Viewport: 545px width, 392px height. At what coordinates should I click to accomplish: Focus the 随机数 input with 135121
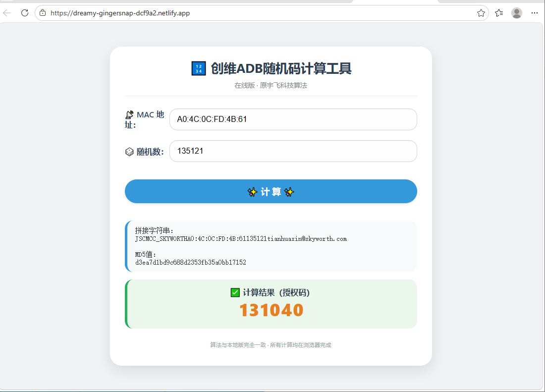tap(293, 151)
